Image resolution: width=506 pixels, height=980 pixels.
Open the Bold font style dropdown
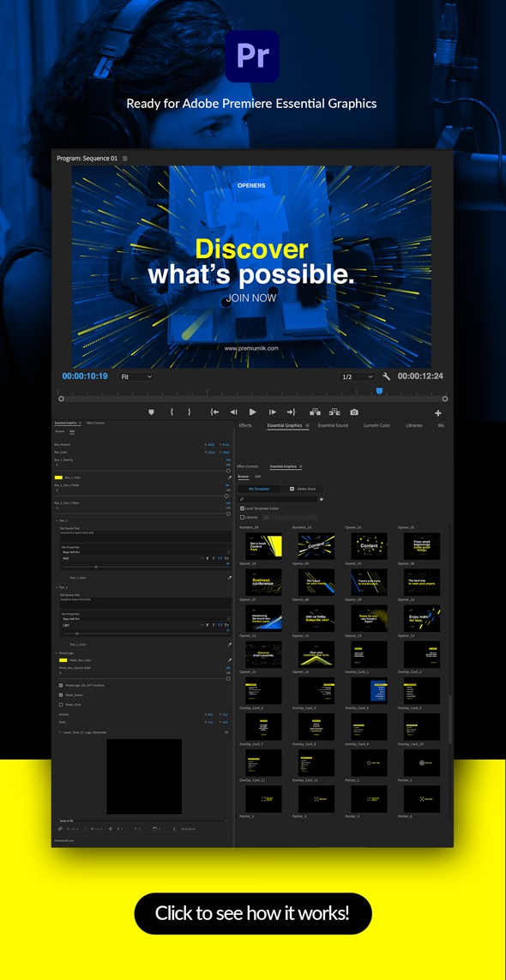tap(132, 558)
